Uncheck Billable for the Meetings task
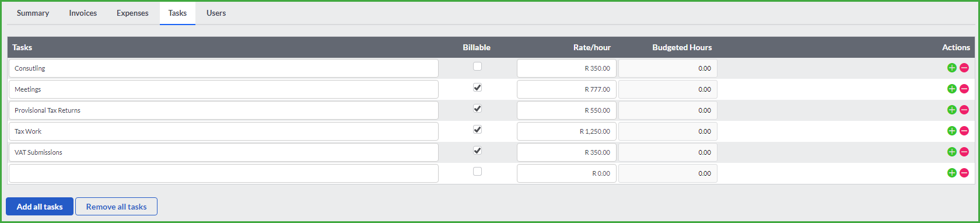980x223 pixels. 477,88
